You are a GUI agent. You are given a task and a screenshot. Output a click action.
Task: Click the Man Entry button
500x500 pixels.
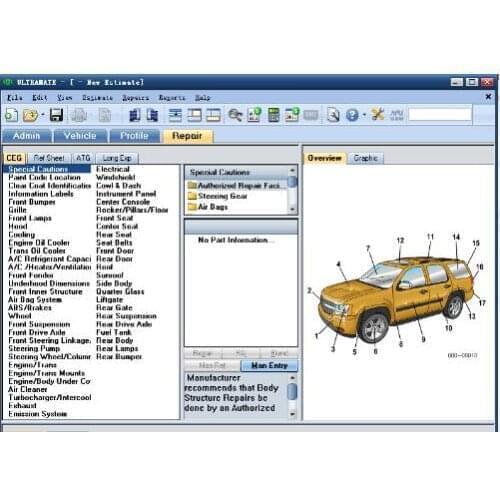coord(269,366)
